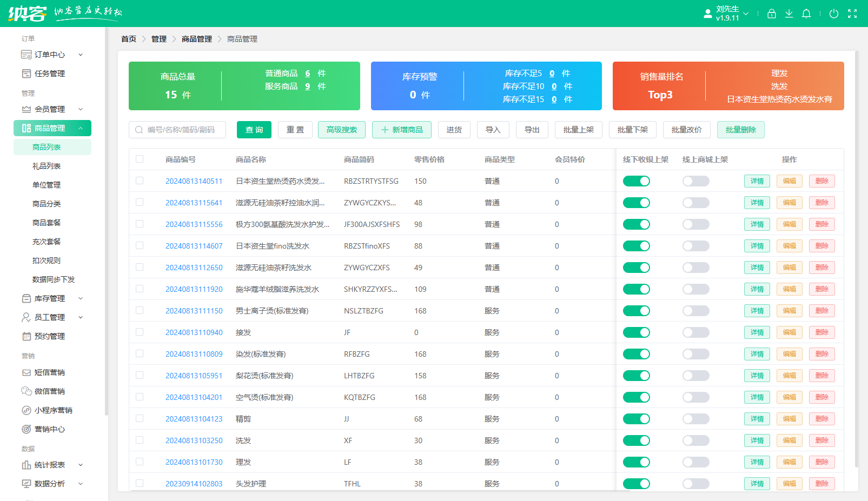Toggle 线上商城上架 for 日本资生堂fino洗发水

point(696,246)
